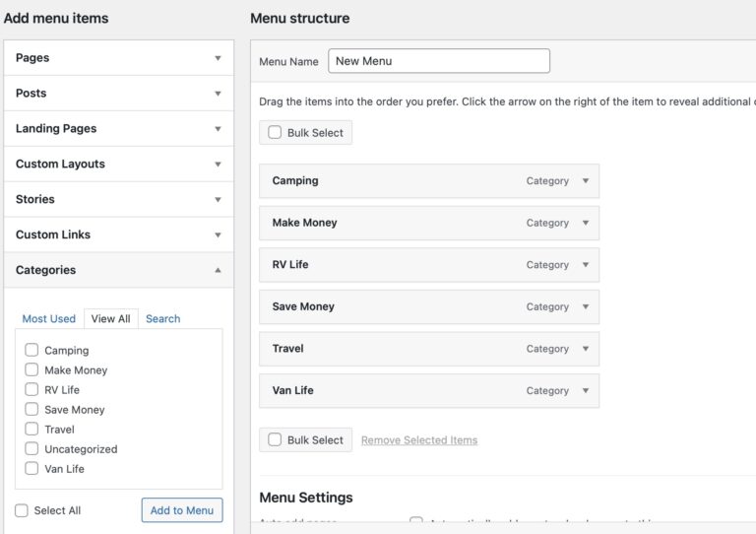756x534 pixels.
Task: Check the Camping category checkbox
Action: (x=31, y=350)
